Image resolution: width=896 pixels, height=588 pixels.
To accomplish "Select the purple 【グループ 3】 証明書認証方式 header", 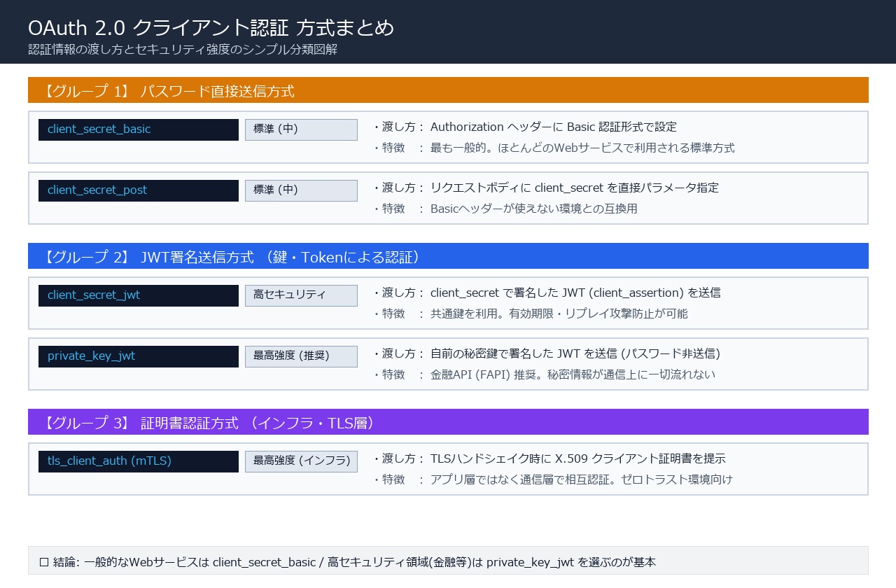I will pos(448,422).
